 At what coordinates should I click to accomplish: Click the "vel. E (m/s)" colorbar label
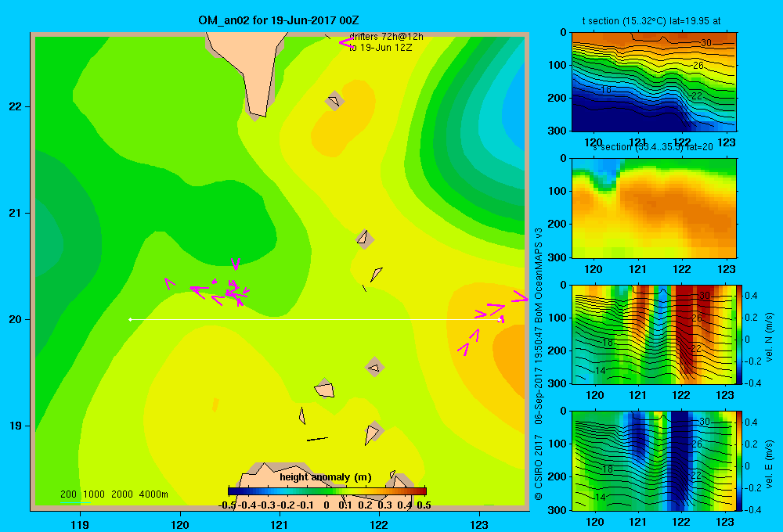tap(769, 464)
